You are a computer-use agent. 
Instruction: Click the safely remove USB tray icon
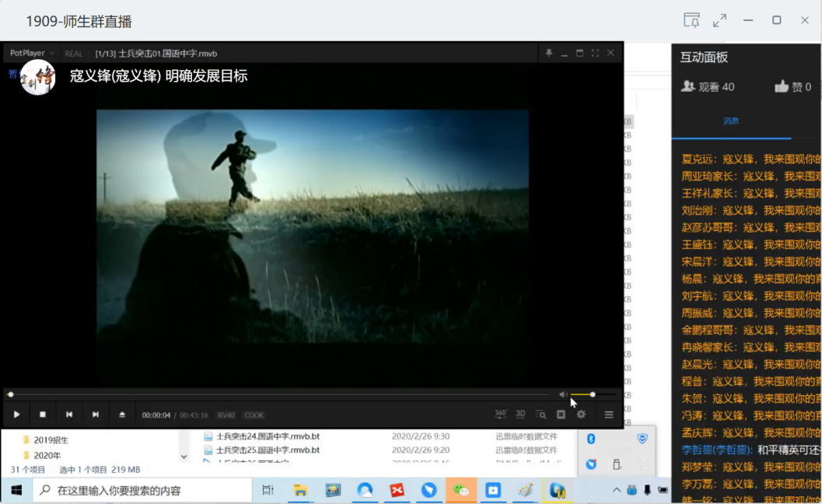(617, 464)
